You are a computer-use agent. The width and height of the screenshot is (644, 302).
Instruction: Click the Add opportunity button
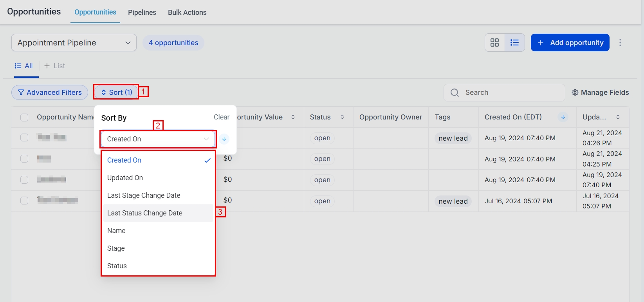570,43
